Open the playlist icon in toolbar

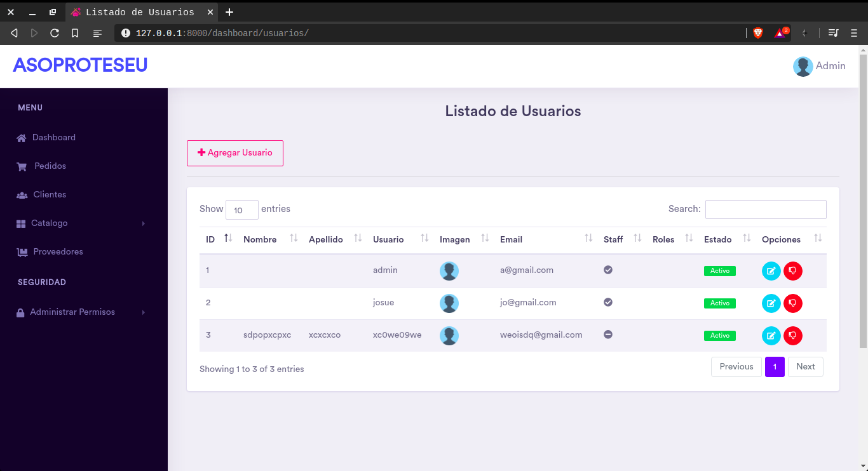pos(834,33)
